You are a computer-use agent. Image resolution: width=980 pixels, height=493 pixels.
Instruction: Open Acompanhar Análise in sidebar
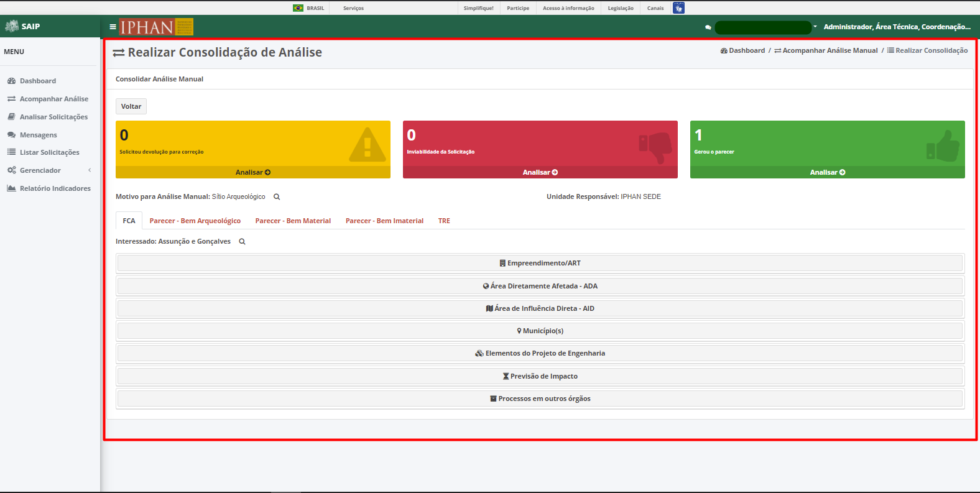54,99
